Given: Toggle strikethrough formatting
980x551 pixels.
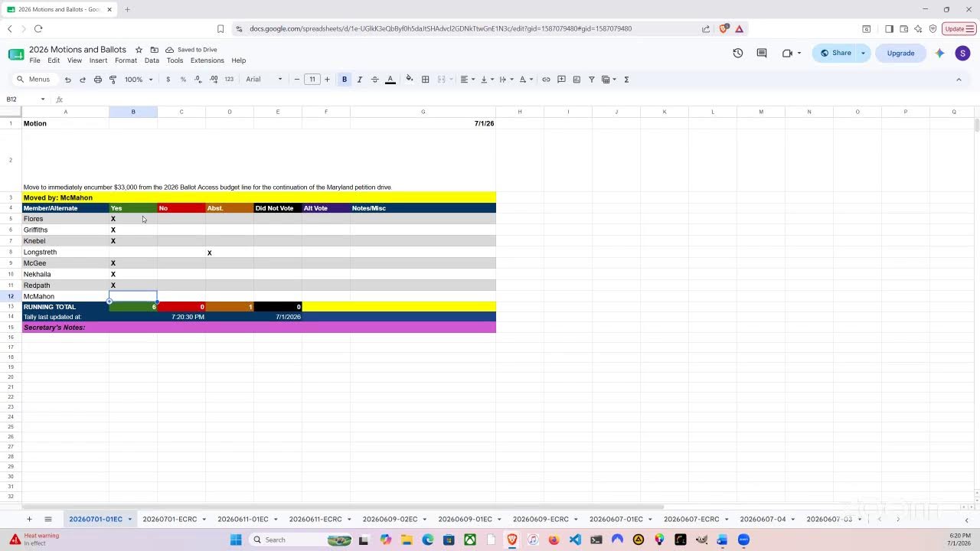Looking at the screenshot, I should [x=374, y=80].
